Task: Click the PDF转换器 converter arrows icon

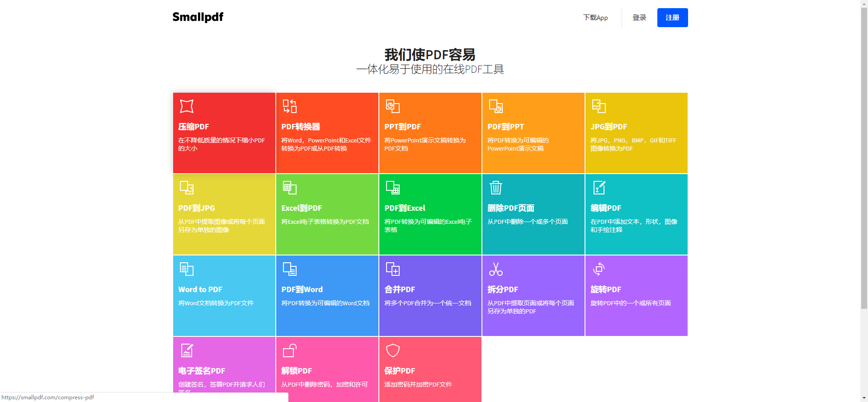Action: (289, 106)
